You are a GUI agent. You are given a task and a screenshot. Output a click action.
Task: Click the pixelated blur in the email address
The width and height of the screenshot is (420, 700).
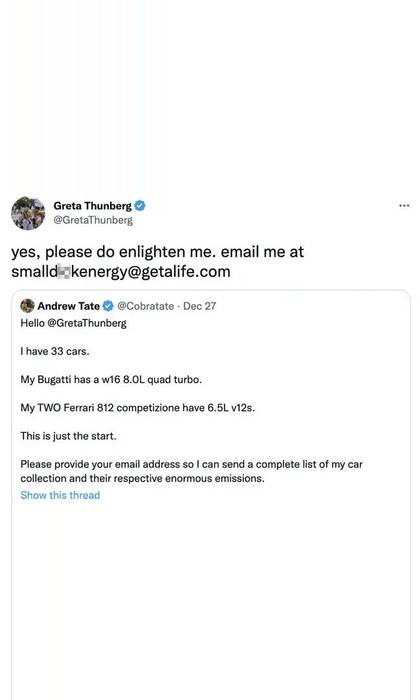tap(64, 271)
